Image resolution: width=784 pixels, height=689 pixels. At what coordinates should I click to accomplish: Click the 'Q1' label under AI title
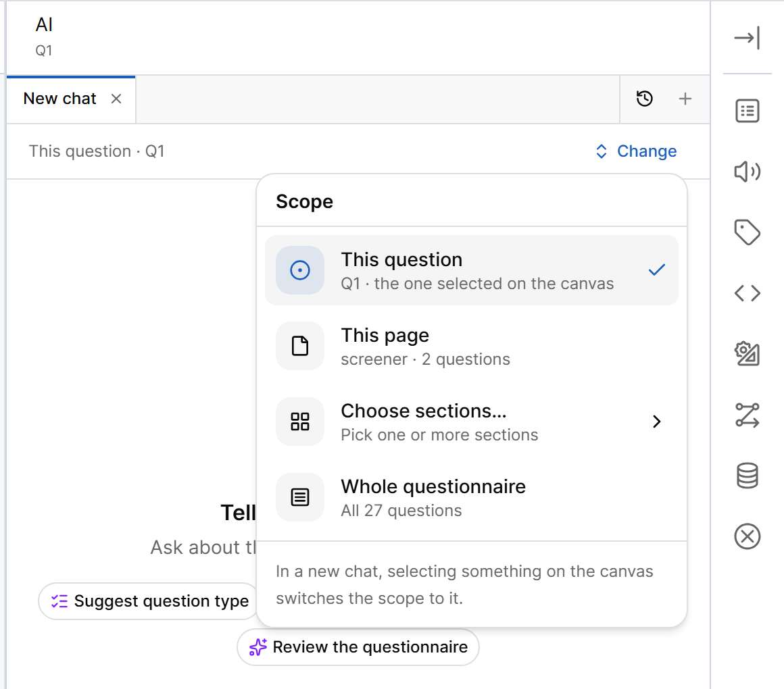click(x=43, y=51)
